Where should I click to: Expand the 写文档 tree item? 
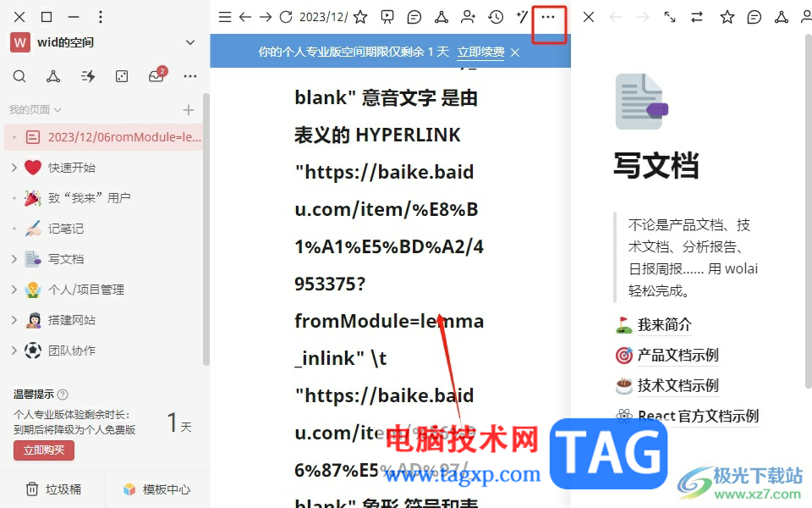coord(14,259)
